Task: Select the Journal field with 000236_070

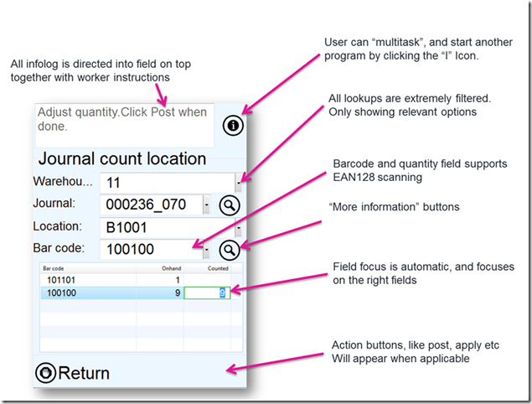Action: [x=151, y=205]
